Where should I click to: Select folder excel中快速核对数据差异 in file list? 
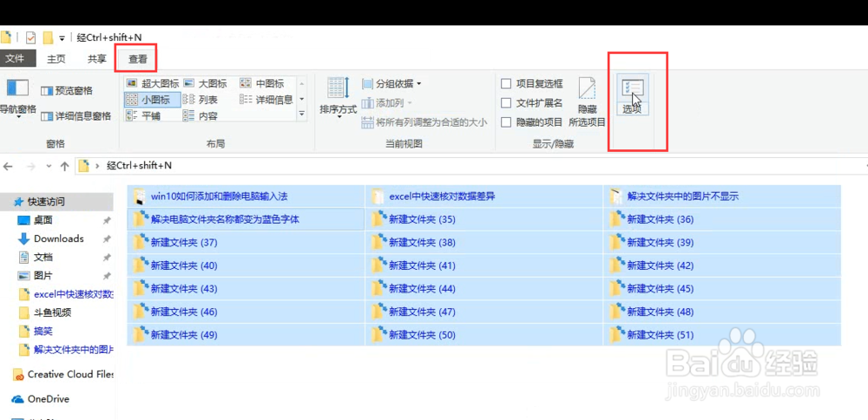pos(483,196)
